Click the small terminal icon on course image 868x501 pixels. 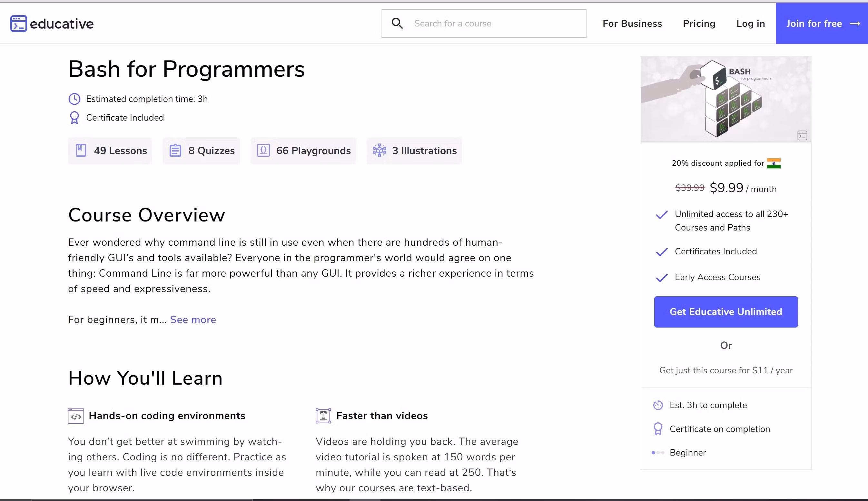point(802,135)
